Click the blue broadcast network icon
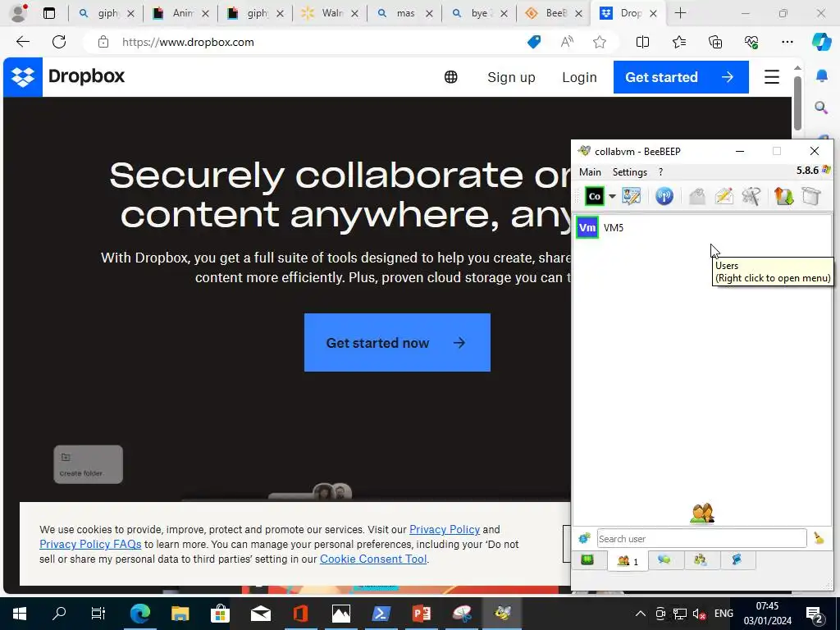The image size is (840, 630). click(x=664, y=196)
